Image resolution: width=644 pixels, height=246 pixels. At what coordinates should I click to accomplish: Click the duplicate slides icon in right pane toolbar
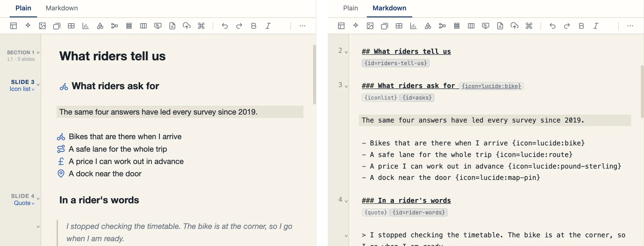385,26
